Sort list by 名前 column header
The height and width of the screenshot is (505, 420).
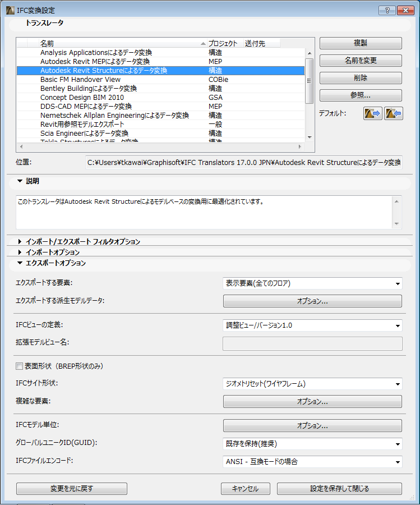pos(123,43)
